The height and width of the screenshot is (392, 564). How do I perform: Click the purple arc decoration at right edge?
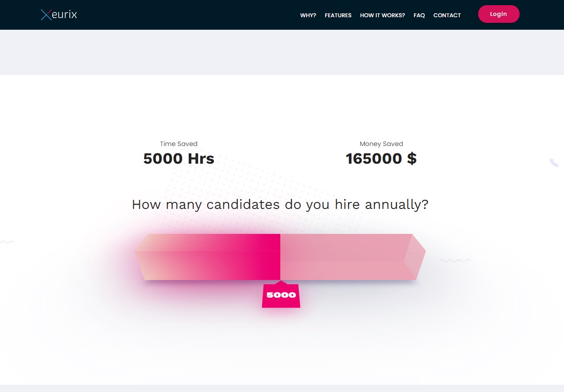554,163
